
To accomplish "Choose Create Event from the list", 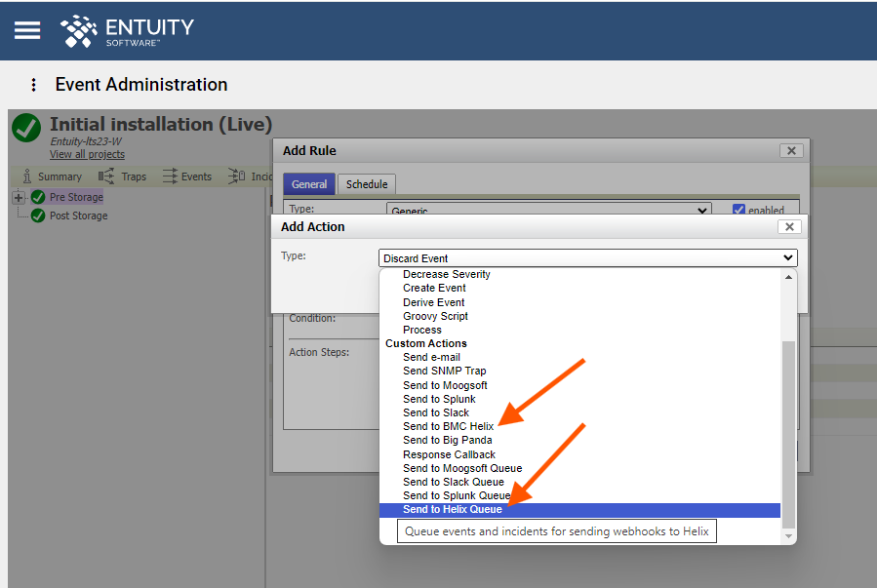I will pos(434,288).
